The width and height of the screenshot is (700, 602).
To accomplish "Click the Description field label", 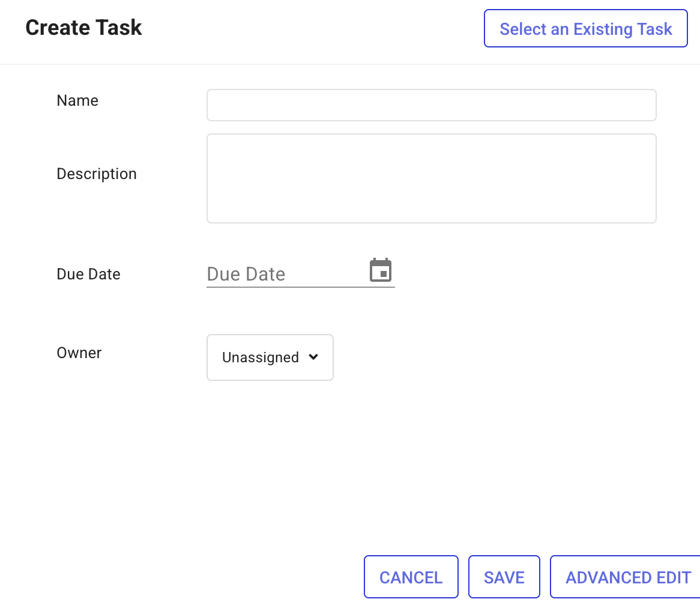I will click(x=97, y=174).
